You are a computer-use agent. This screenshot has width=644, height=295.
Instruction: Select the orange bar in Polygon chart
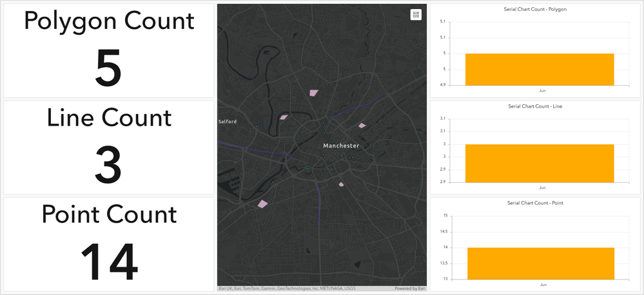point(540,70)
